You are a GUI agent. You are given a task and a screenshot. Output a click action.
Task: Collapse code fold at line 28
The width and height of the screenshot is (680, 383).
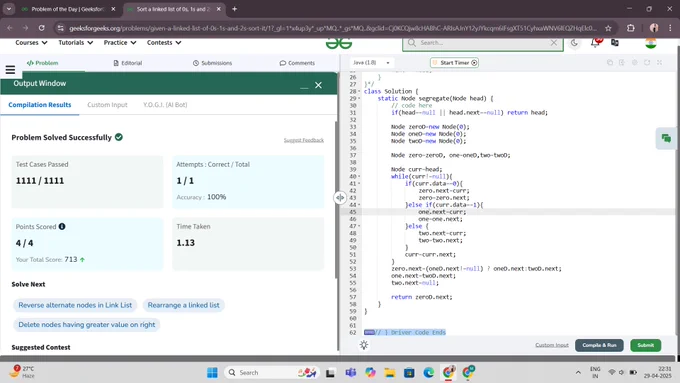click(x=359, y=92)
